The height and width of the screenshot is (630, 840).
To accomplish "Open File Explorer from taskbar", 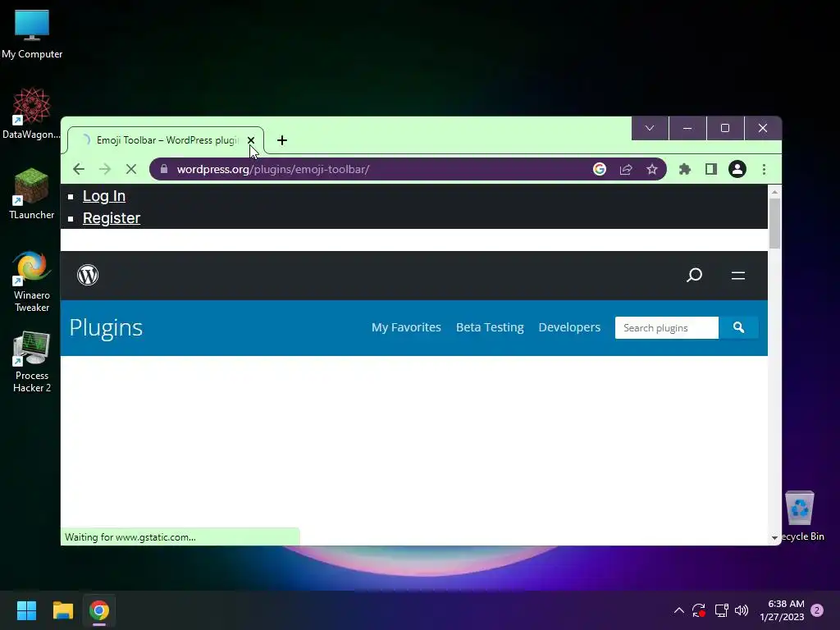I will coord(62,610).
